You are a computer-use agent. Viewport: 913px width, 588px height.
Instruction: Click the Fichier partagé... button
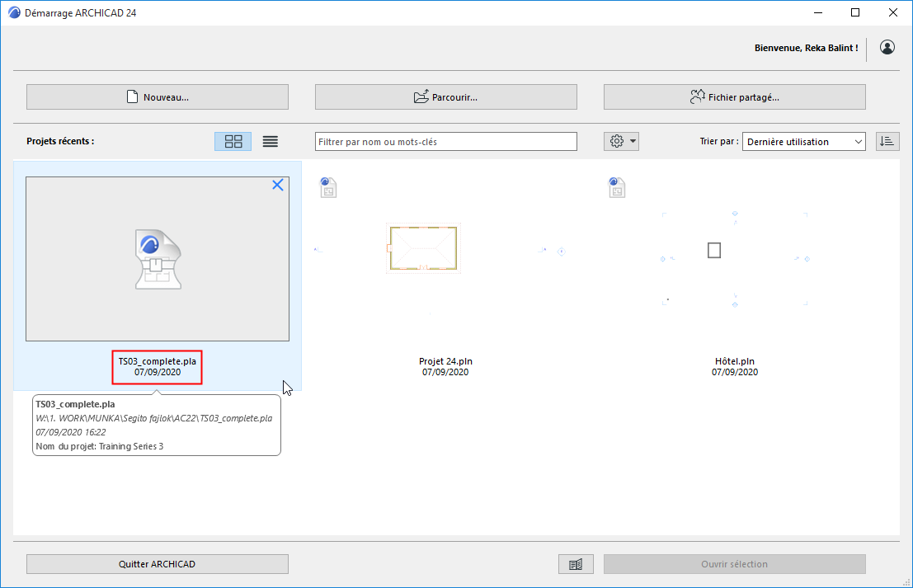(x=735, y=97)
